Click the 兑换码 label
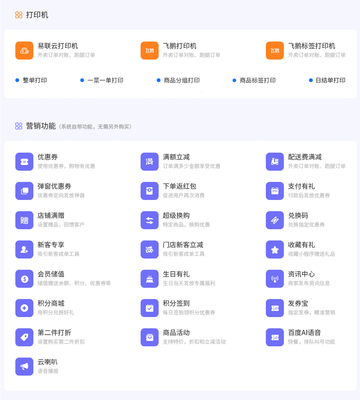This screenshot has height=400, width=360. coord(298,215)
